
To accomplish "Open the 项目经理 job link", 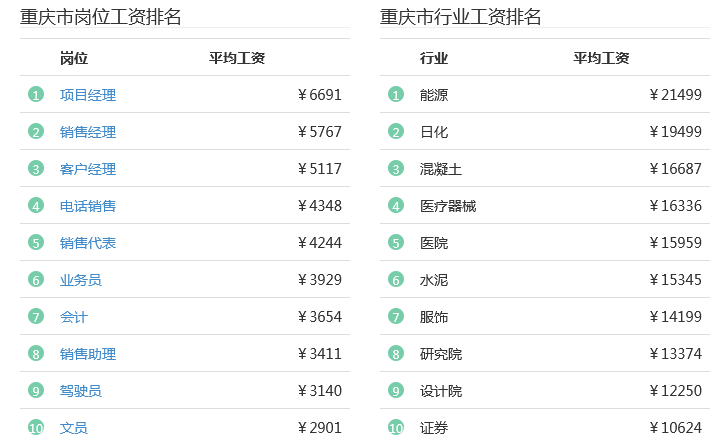I will (88, 95).
